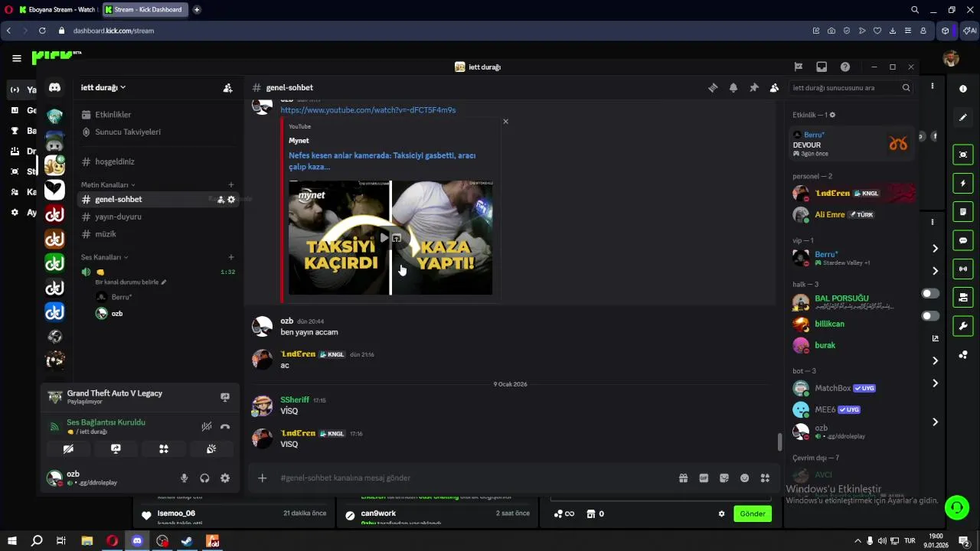This screenshot has height=551, width=980.
Task: Open Discord inbox icon
Action: tap(822, 67)
